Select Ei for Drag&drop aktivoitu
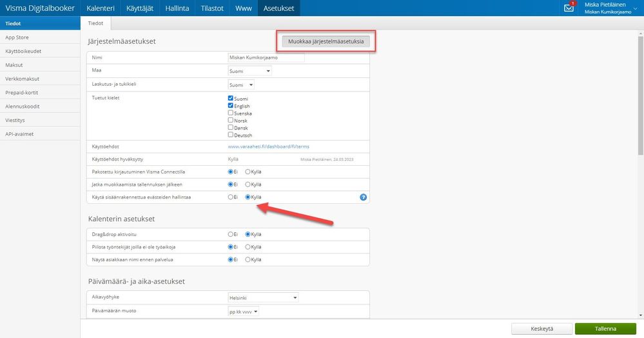 pos(230,234)
